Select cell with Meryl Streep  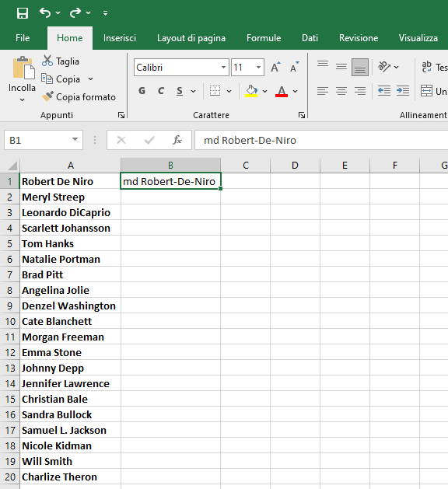[x=71, y=197]
